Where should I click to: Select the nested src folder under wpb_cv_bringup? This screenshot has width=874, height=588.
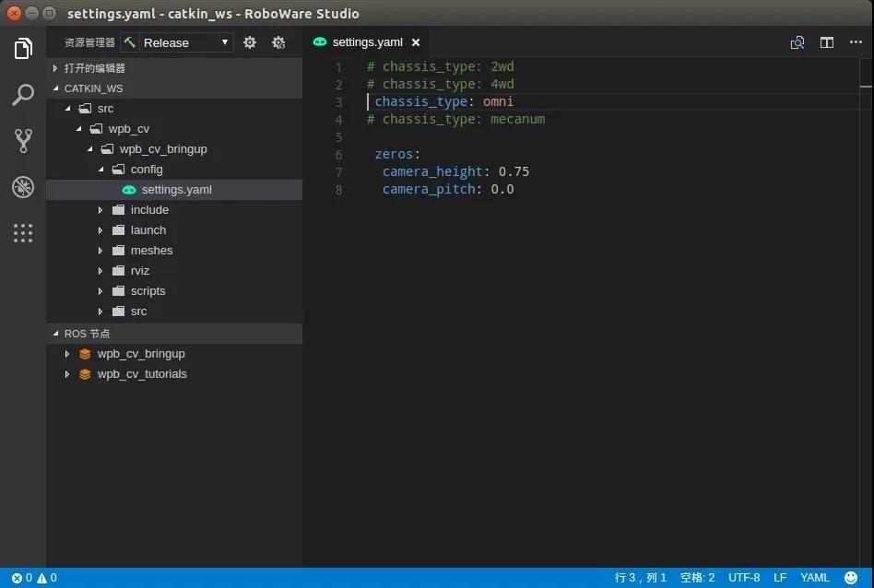tap(174, 311)
